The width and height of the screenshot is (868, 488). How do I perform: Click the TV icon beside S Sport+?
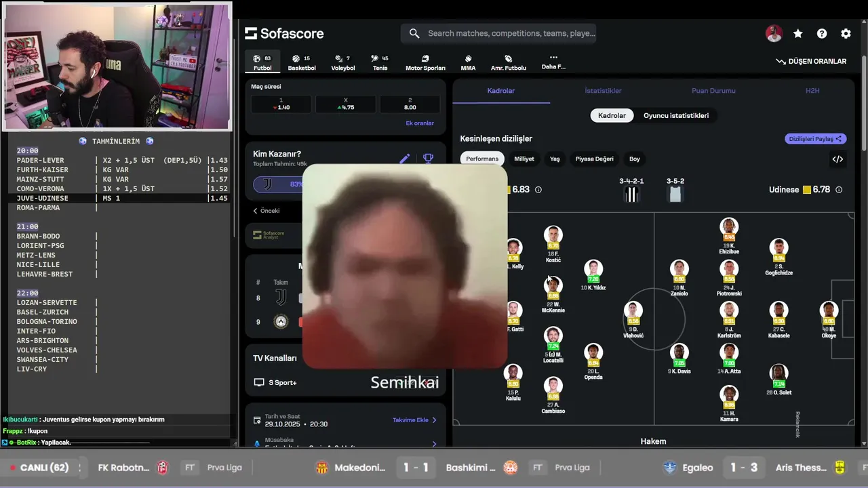pyautogui.click(x=258, y=382)
